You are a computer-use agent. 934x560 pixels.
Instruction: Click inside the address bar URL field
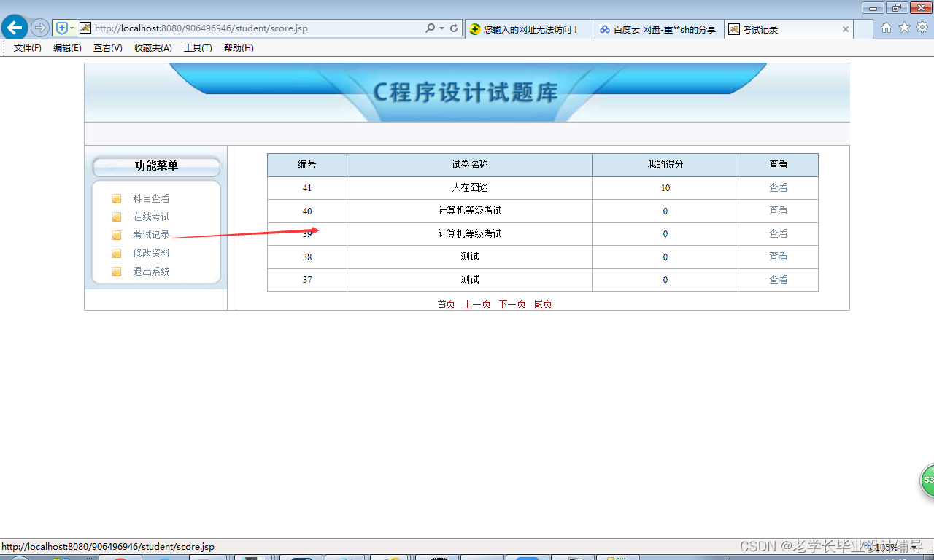(x=219, y=28)
